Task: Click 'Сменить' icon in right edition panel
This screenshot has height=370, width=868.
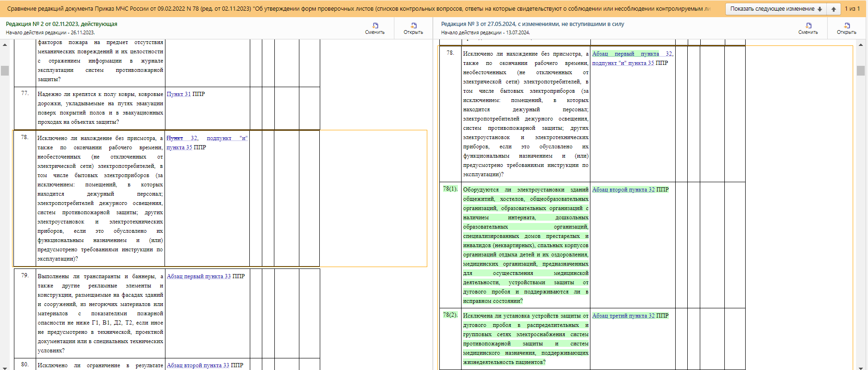Action: [808, 28]
